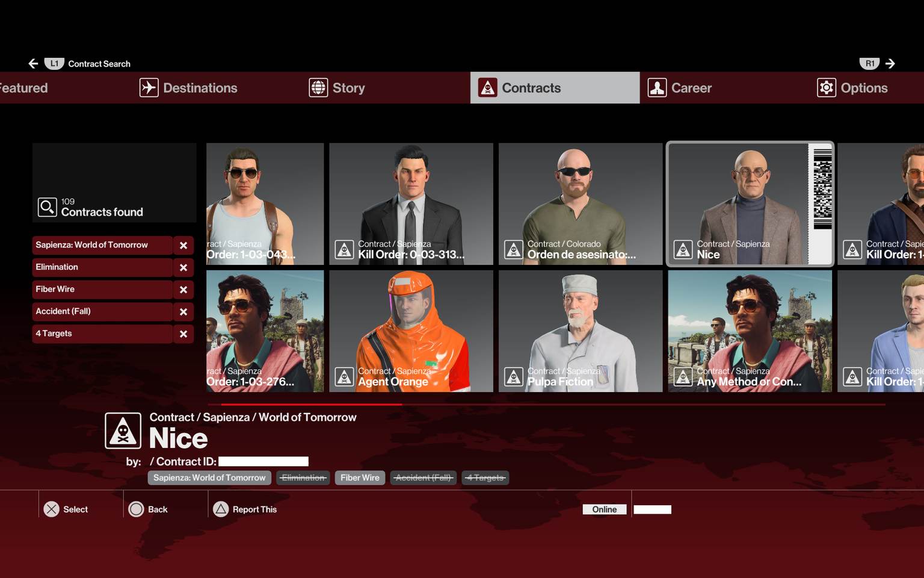Open the Pulpa Fiction contract tile
This screenshot has width=924, height=578.
click(581, 331)
